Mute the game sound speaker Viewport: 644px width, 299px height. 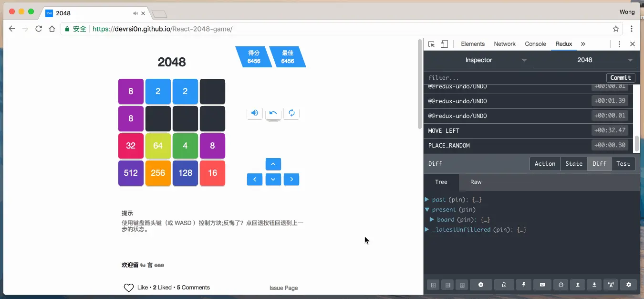254,113
